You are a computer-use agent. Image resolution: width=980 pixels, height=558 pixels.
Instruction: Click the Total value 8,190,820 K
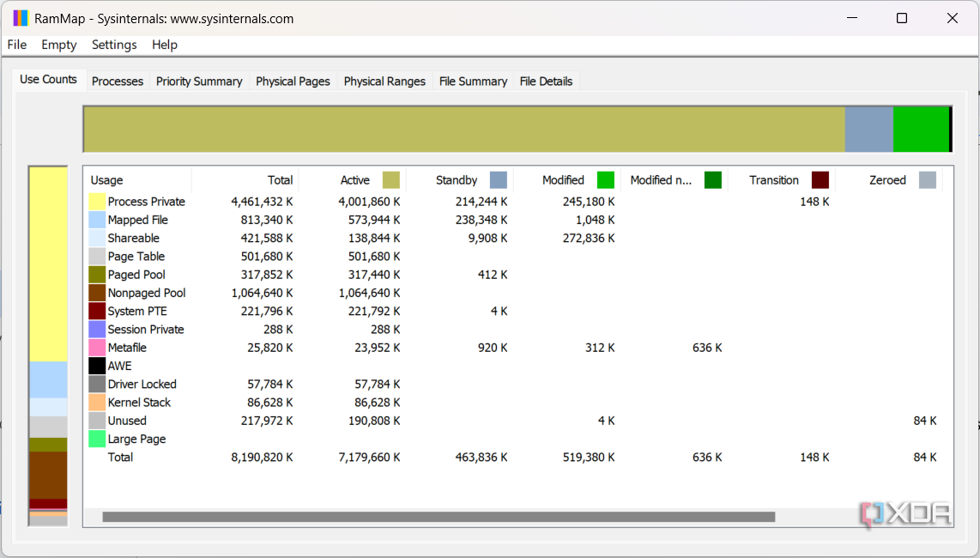point(262,458)
